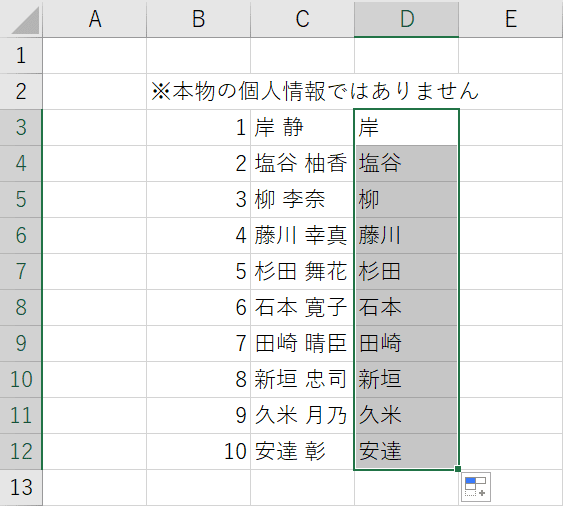This screenshot has height=506, width=563.
Task: Select row 1 header
Action: pyautogui.click(x=21, y=56)
